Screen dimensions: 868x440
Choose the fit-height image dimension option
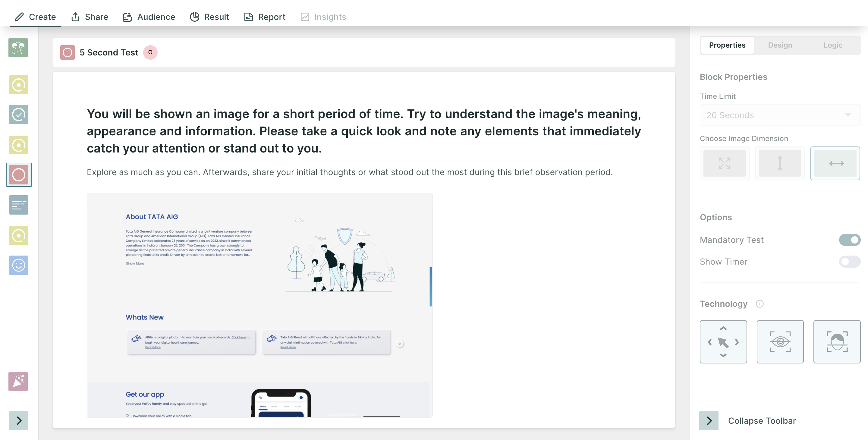click(x=780, y=163)
